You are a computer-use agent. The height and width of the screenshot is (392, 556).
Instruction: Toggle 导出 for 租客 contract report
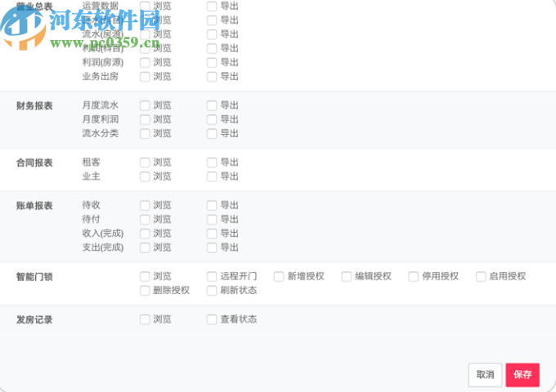coord(212,163)
